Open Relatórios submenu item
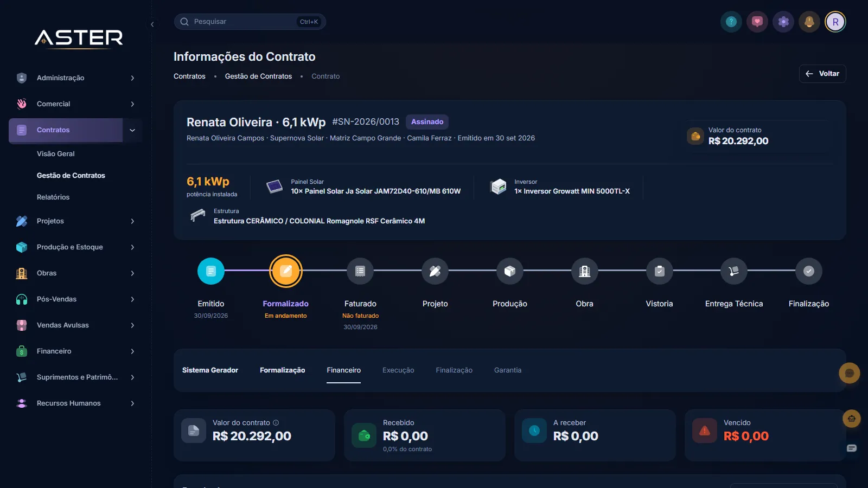This screenshot has height=488, width=868. (x=53, y=197)
